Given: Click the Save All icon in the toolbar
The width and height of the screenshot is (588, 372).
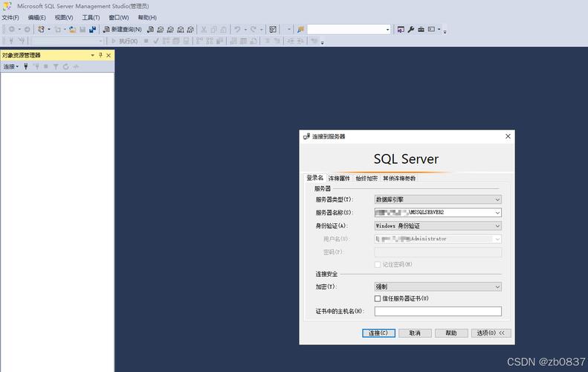Looking at the screenshot, I should (92, 29).
